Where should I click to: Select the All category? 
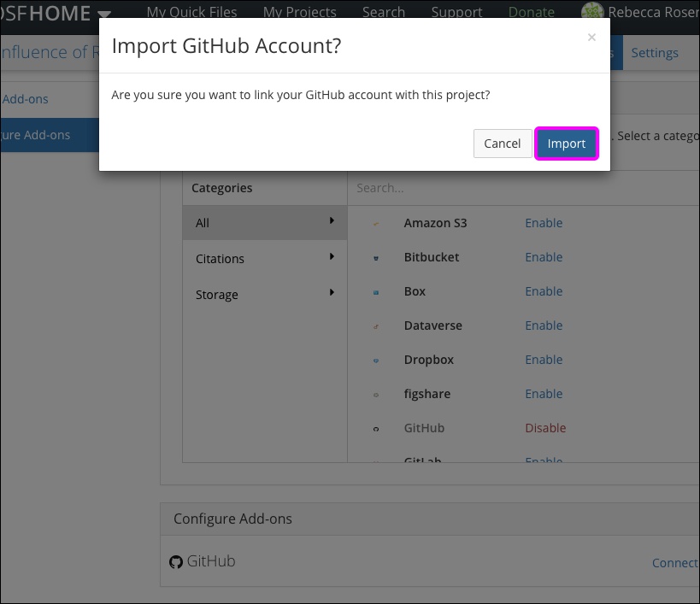(265, 223)
